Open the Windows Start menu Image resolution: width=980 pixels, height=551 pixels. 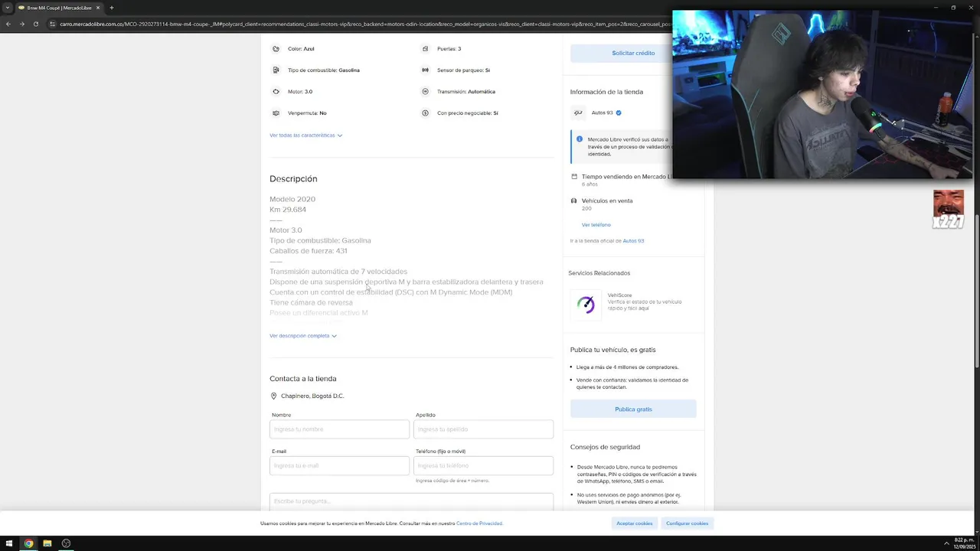(x=9, y=543)
